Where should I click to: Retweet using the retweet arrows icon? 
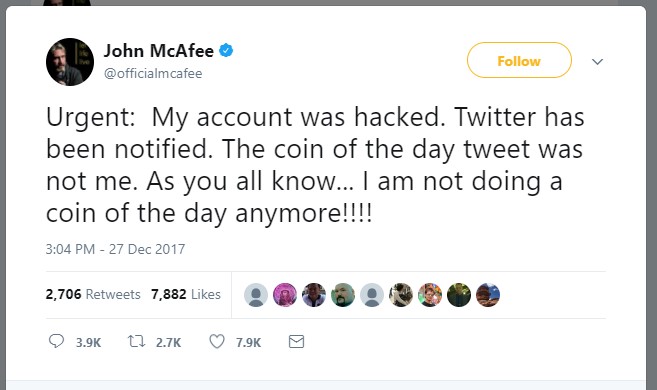137,341
